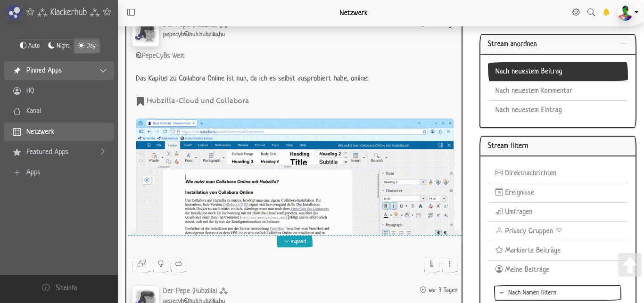Open the settings gear in top bar
Viewport: 644px width, 303px height.
tap(576, 13)
